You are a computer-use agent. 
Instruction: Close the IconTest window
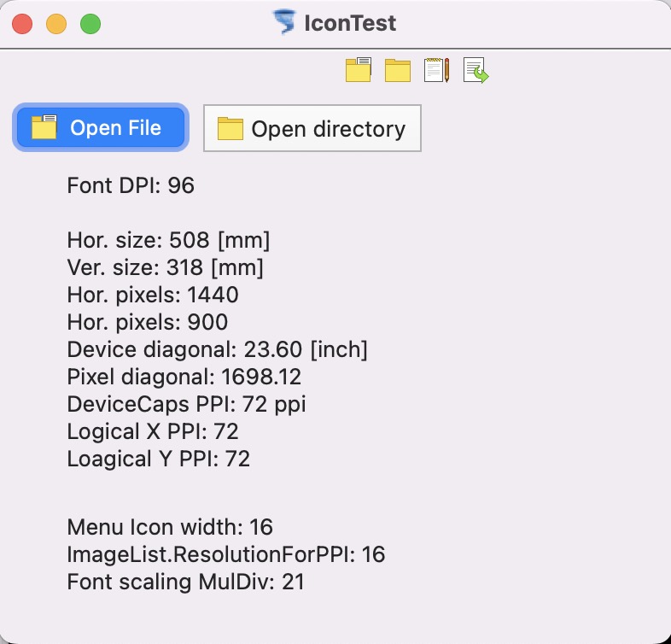tap(22, 24)
